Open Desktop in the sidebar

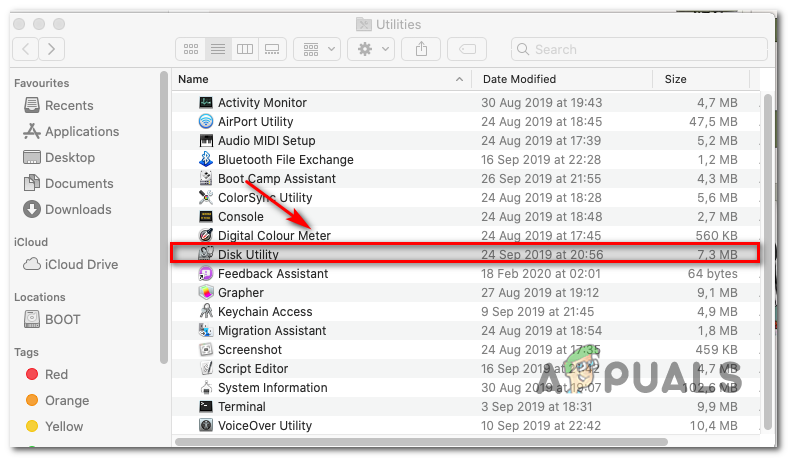[59, 157]
